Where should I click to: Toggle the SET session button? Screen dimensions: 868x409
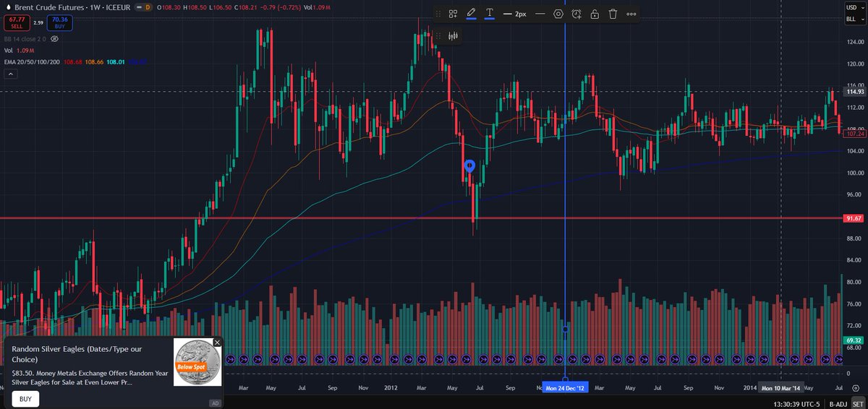tap(858, 404)
